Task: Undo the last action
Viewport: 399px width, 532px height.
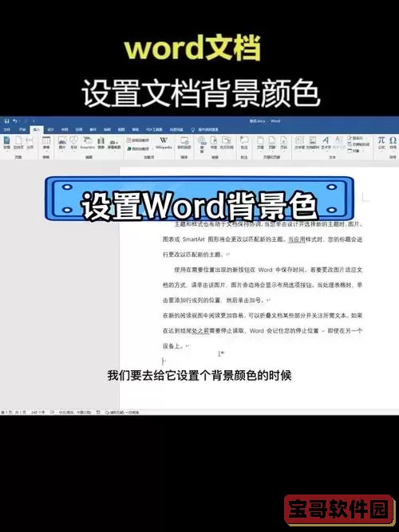Action: pos(14,120)
